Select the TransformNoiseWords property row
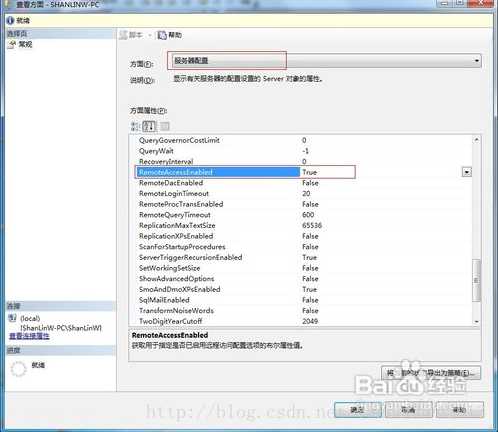The height and width of the screenshot is (432, 498). [x=301, y=311]
